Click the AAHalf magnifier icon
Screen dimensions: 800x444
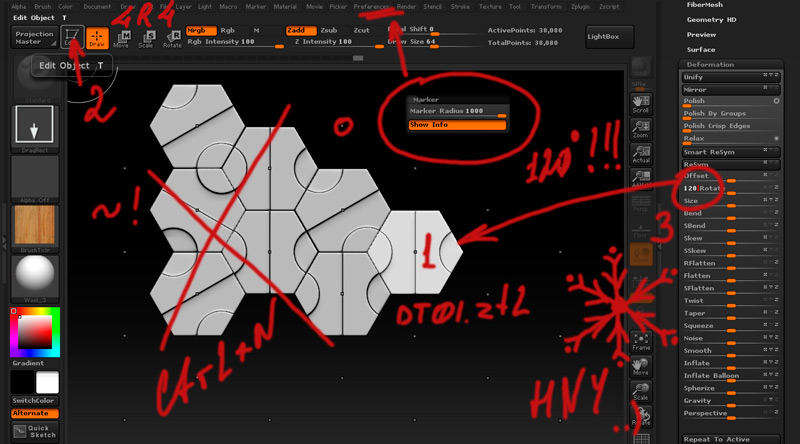click(x=641, y=179)
